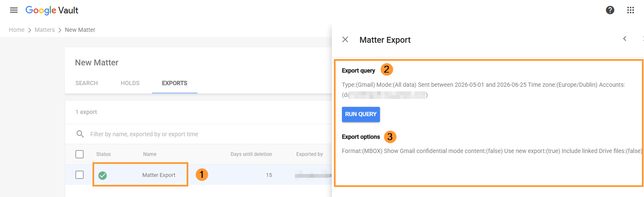
Task: Open the Matter Export row name
Action: 159,175
